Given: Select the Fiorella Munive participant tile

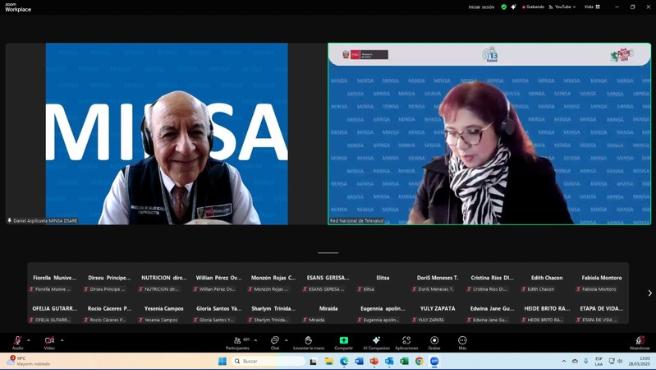Looking at the screenshot, I should coord(54,283).
